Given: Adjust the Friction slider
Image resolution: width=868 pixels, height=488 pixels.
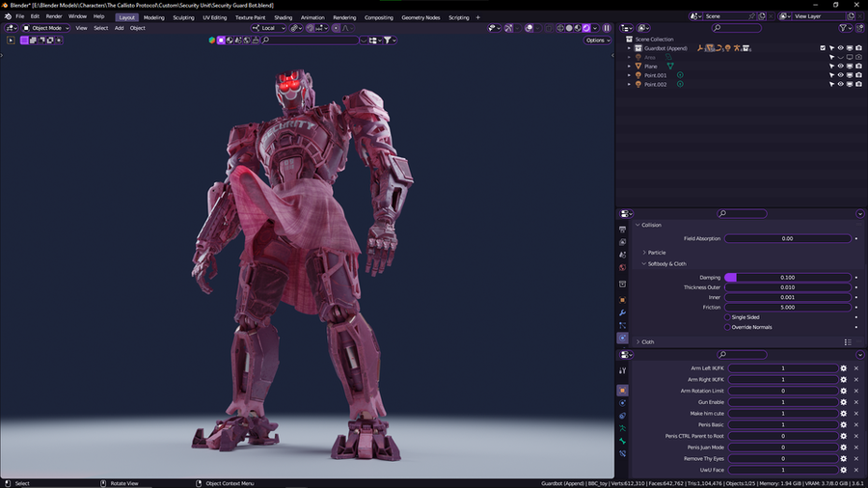Looking at the screenshot, I should pos(788,307).
